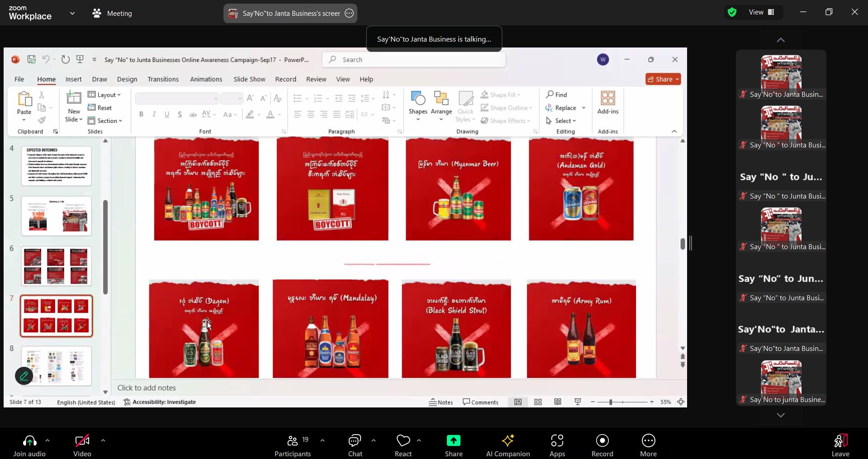Collapse the PowerPoint ribbon
This screenshot has height=459, width=868.
point(674,131)
